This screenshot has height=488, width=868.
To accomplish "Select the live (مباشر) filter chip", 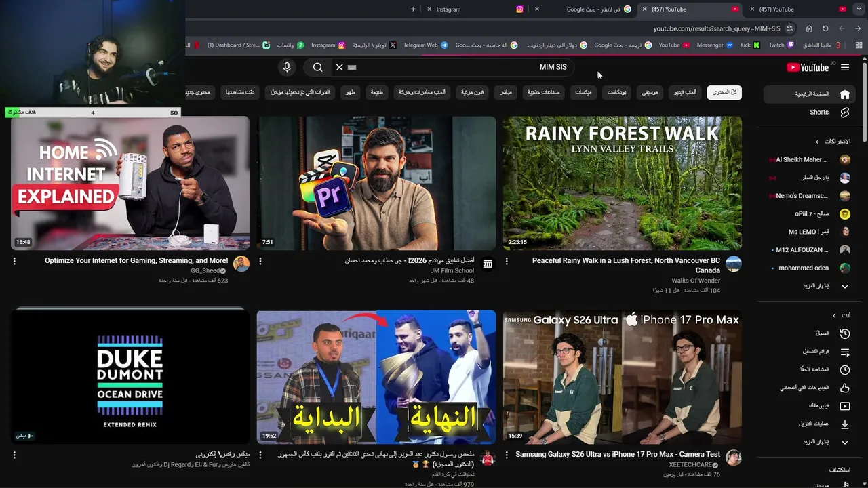I will 505,92.
